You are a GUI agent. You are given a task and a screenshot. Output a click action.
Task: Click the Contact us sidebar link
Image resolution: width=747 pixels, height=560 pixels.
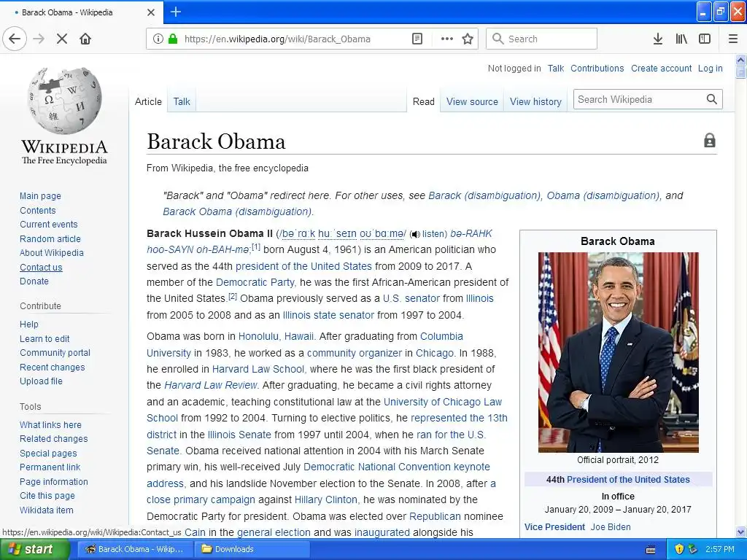[x=41, y=267]
